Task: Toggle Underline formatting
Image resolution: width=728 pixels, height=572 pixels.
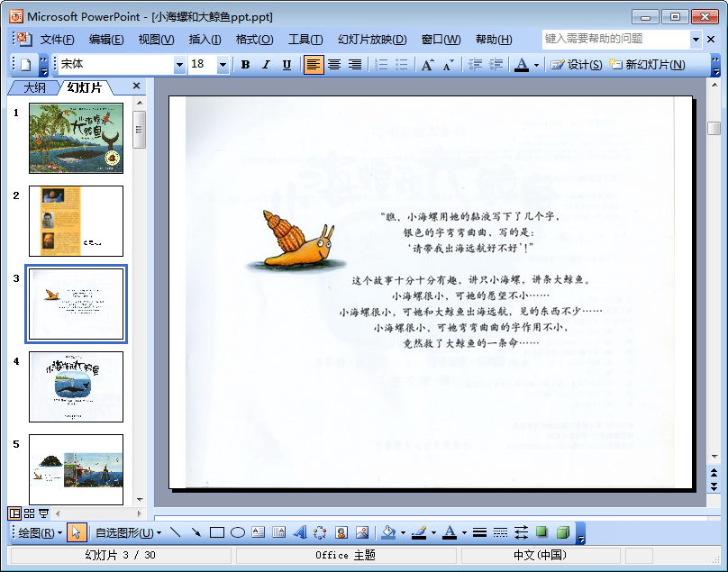Action: tap(287, 65)
